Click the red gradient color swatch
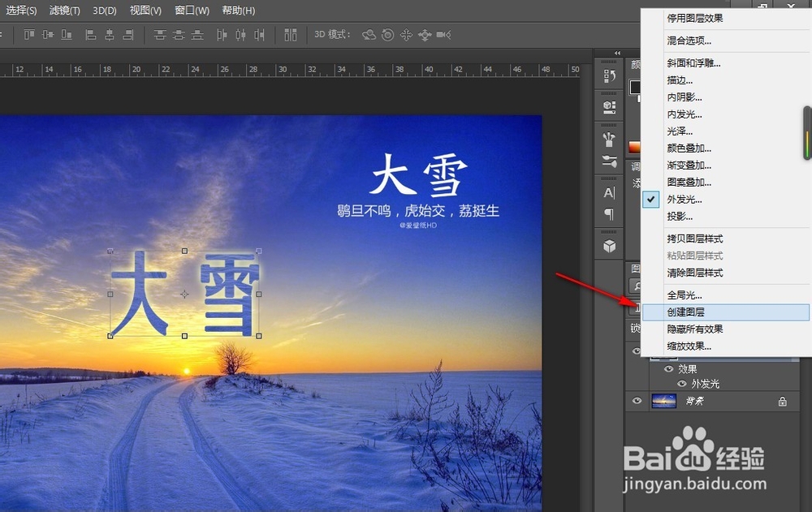The width and height of the screenshot is (812, 512). click(633, 145)
